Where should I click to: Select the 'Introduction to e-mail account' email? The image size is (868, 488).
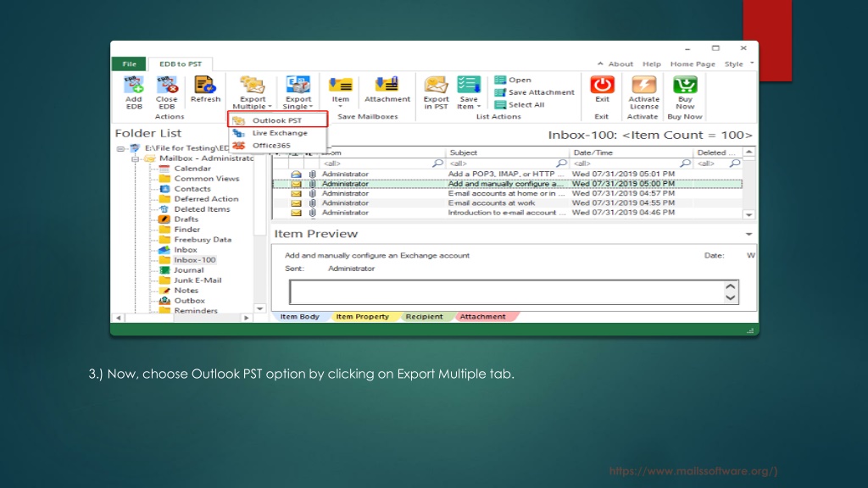pyautogui.click(x=507, y=213)
